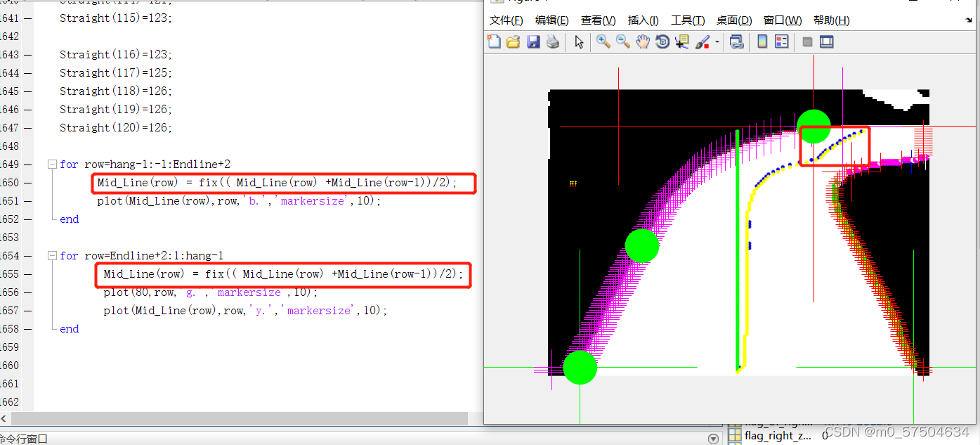Screen dimensions: 980x445
Task: Insert a colorbar from the toolbar
Action: coord(762,42)
